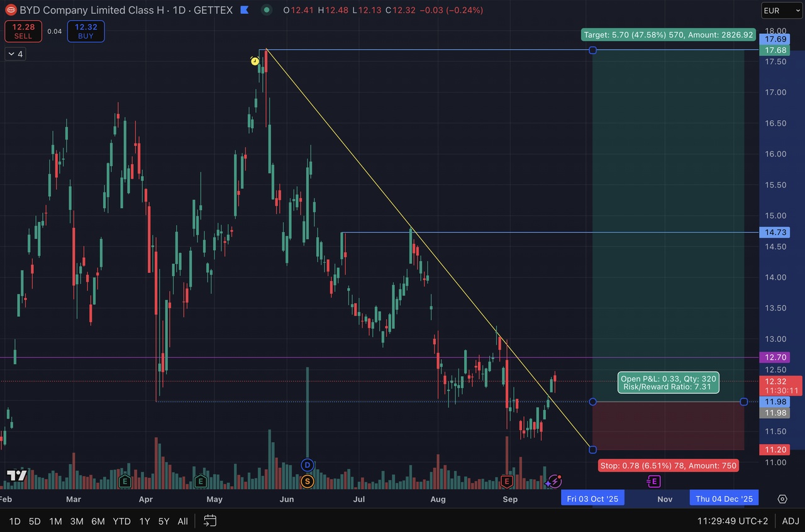Click the Target 5.70 (47.58%) label
The image size is (805, 532).
click(x=668, y=35)
